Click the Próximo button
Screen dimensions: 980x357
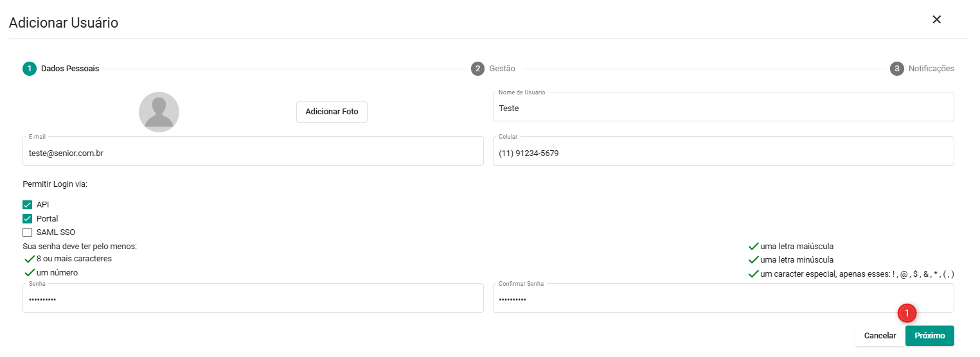pyautogui.click(x=929, y=336)
